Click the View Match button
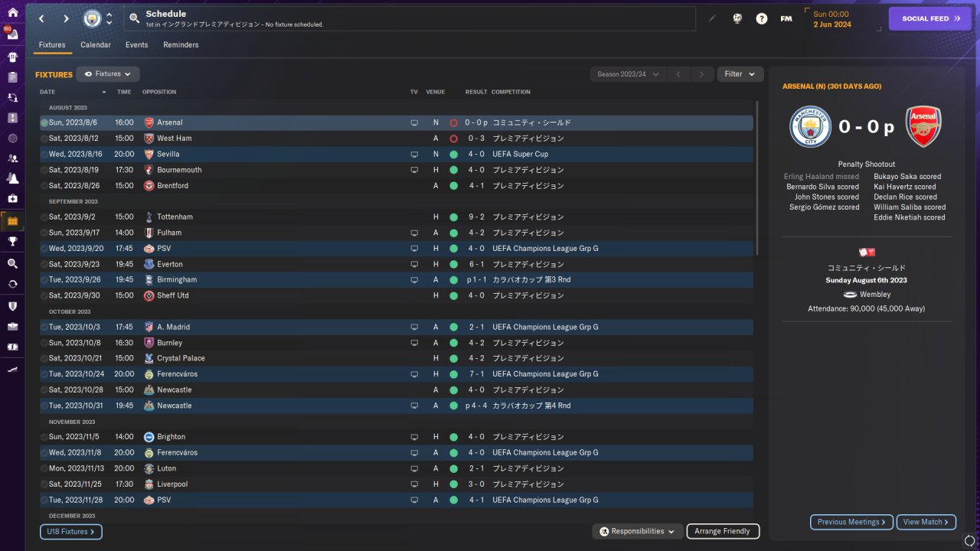This screenshot has width=980, height=551. point(926,522)
